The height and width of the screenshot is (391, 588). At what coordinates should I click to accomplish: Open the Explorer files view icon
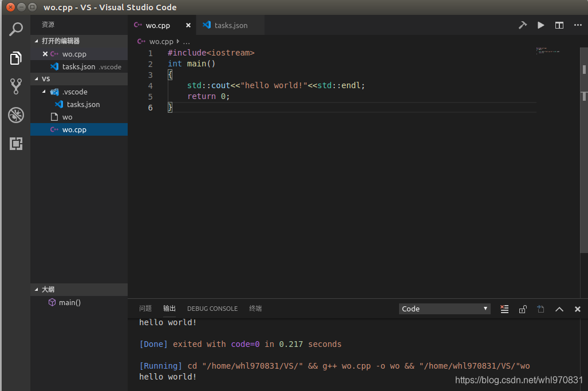[16, 58]
